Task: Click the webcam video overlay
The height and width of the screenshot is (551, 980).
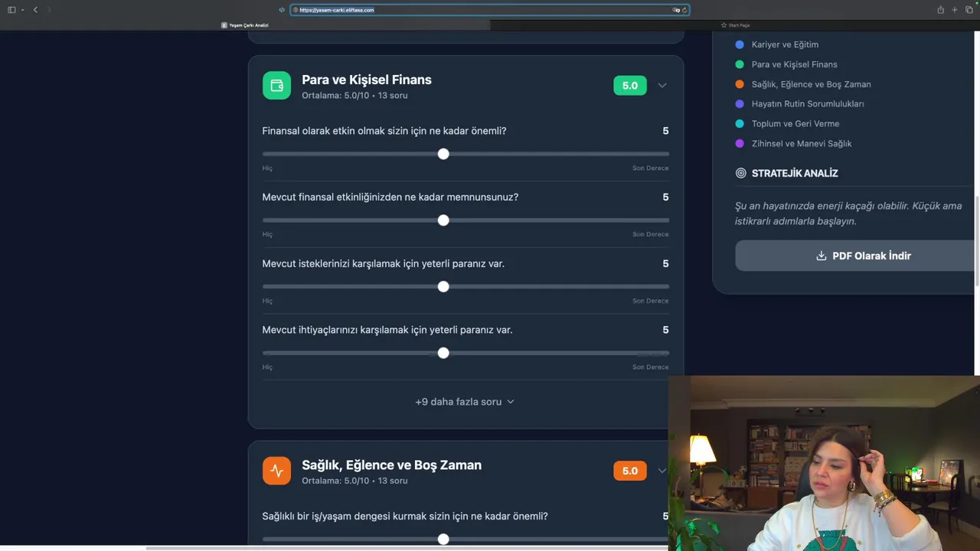Action: click(x=824, y=463)
